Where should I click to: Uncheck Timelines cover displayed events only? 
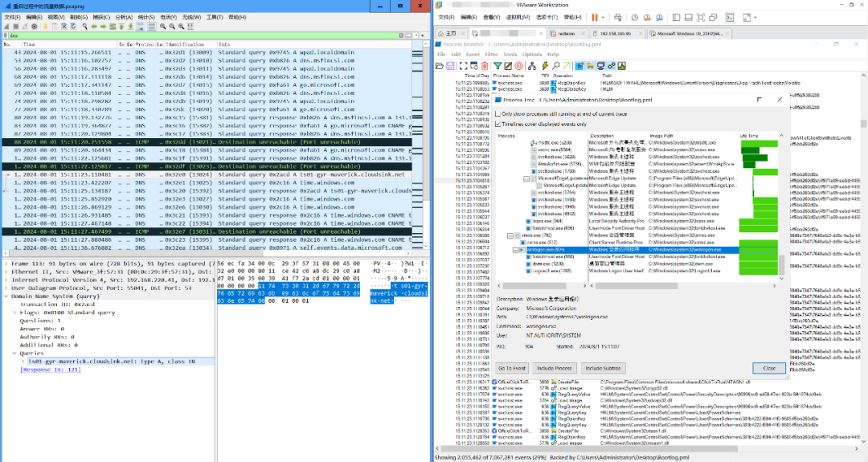[x=498, y=124]
